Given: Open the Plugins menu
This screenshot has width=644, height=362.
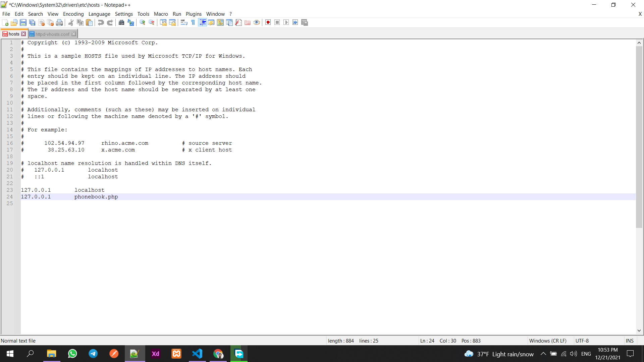Looking at the screenshot, I should 194,14.
